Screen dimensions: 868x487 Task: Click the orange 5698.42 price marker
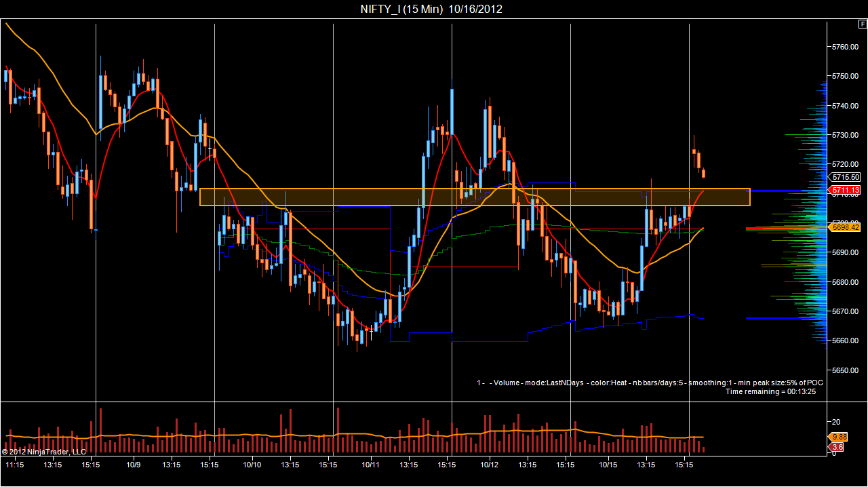click(x=846, y=227)
